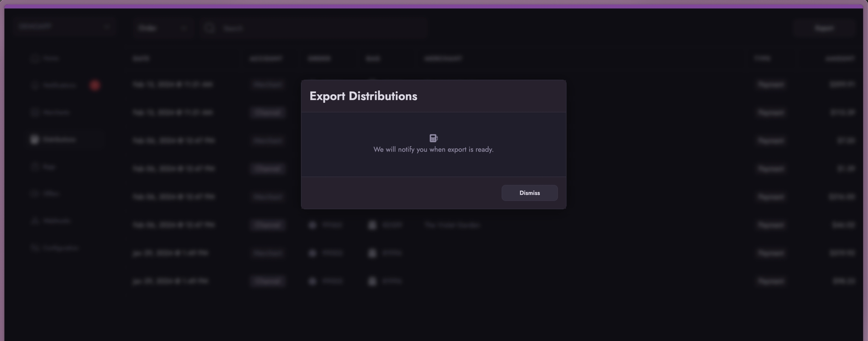
Task: Click the red notification badge
Action: point(95,85)
